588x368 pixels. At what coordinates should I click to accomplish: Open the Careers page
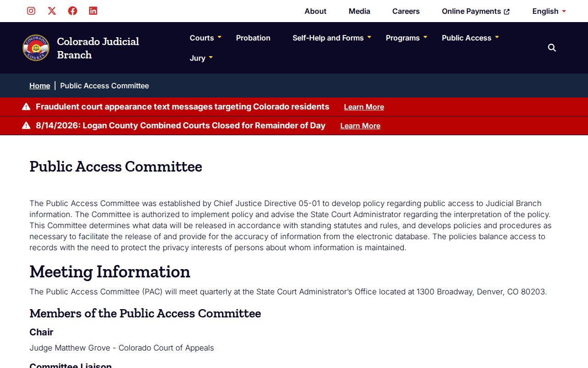(406, 11)
